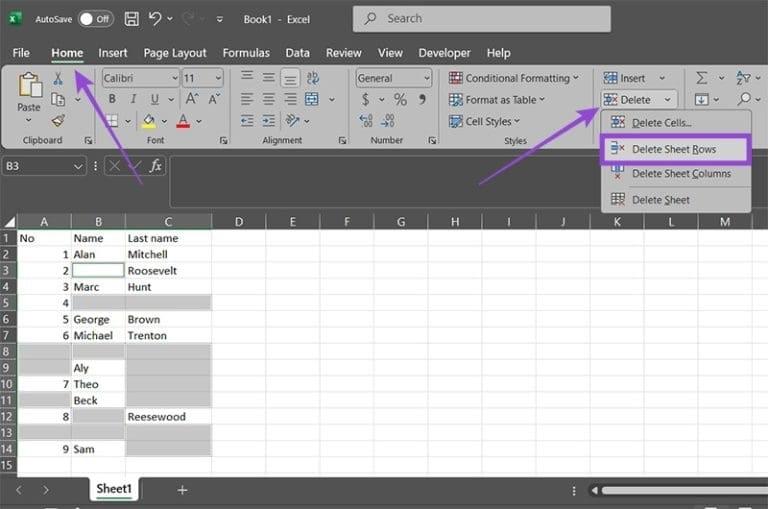This screenshot has height=509, width=768.
Task: Click Insert cells button
Action: coord(624,78)
